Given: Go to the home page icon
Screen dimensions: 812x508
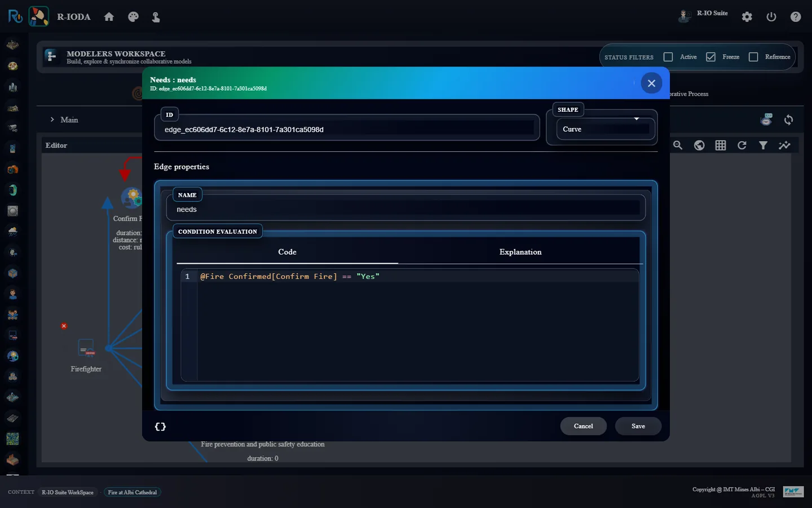Looking at the screenshot, I should [109, 17].
